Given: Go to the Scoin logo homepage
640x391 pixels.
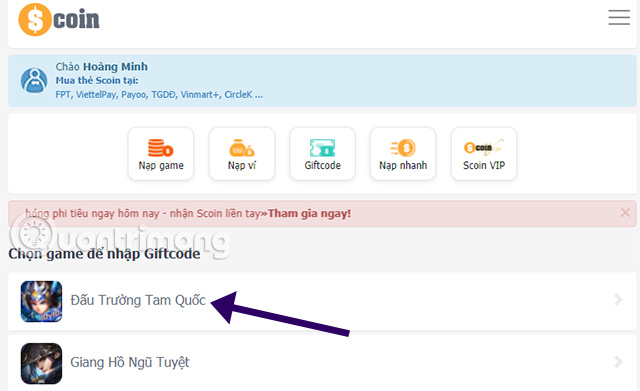Looking at the screenshot, I should point(59,20).
